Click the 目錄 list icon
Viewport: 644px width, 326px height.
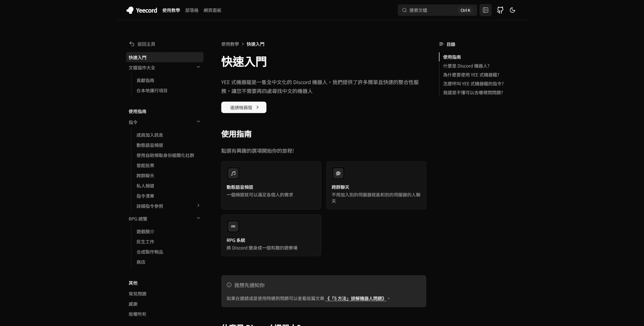click(x=441, y=44)
